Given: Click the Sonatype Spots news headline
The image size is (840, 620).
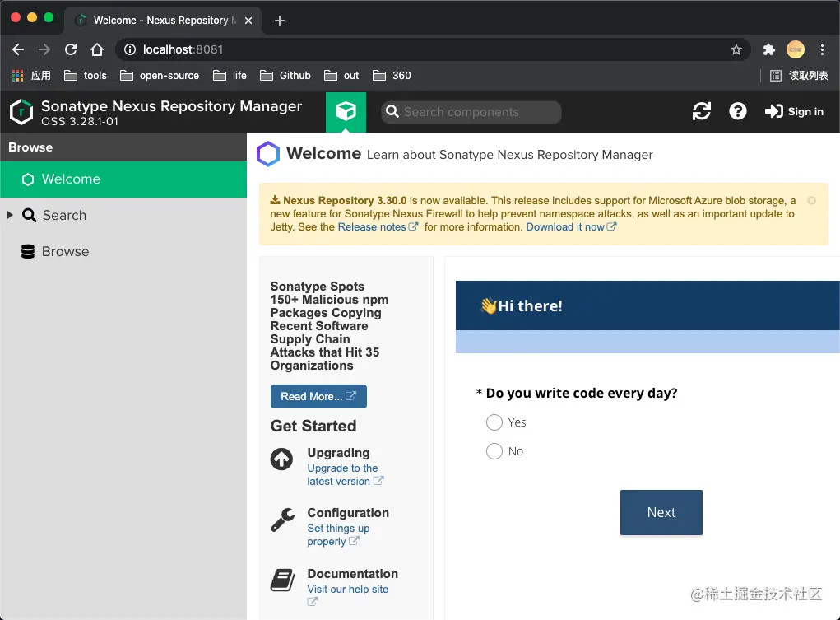Looking at the screenshot, I should click(x=329, y=325).
